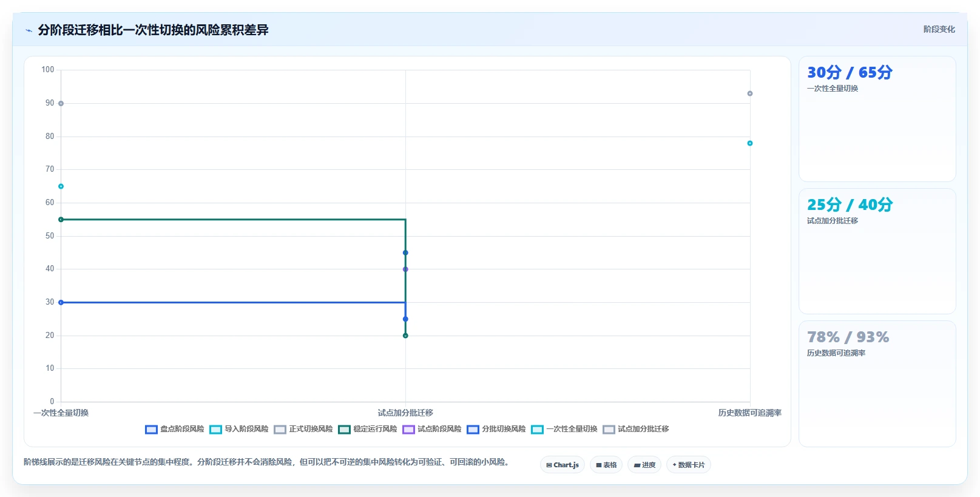This screenshot has height=497, width=980.
Task: Click the 历史数据可追溯率 card caption
Action: tap(836, 353)
